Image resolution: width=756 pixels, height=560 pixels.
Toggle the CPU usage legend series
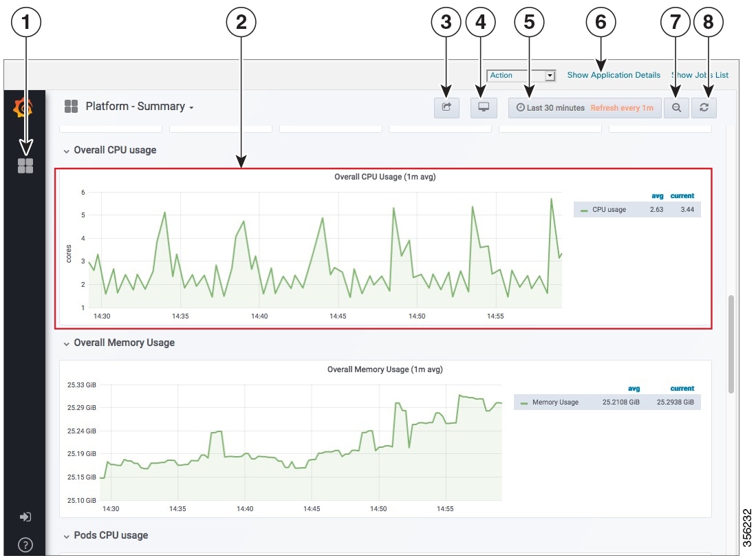click(609, 210)
